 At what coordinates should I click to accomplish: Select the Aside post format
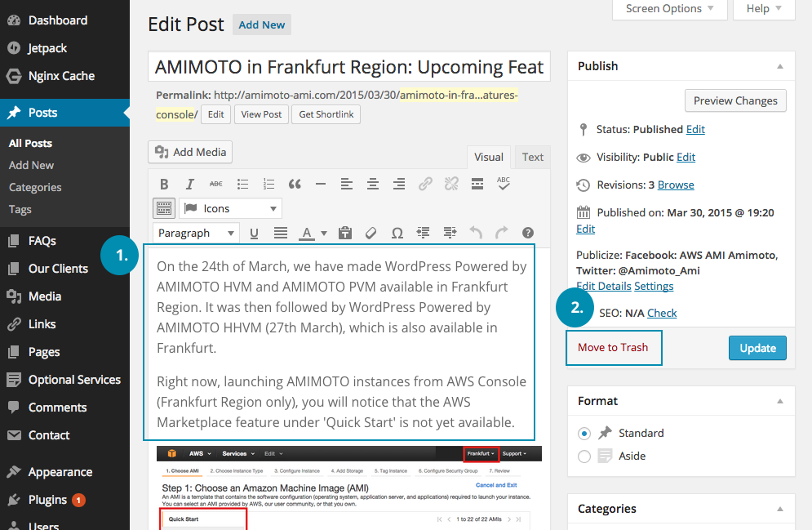584,456
